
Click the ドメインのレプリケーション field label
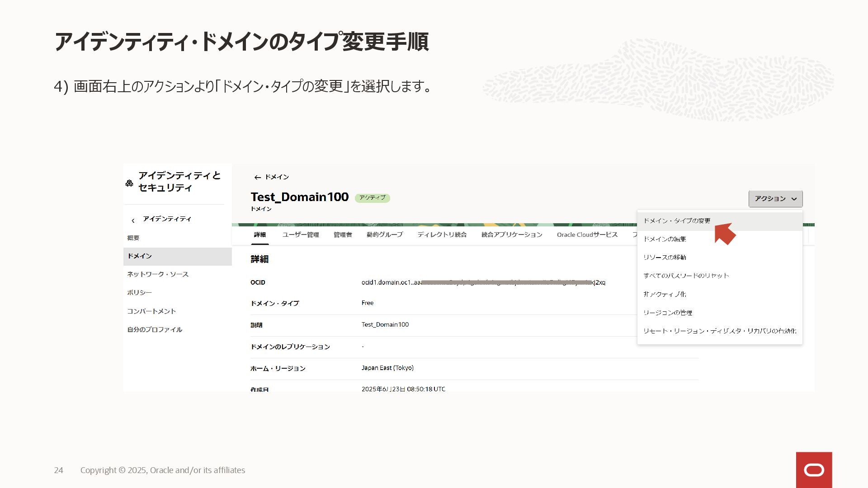point(290,347)
